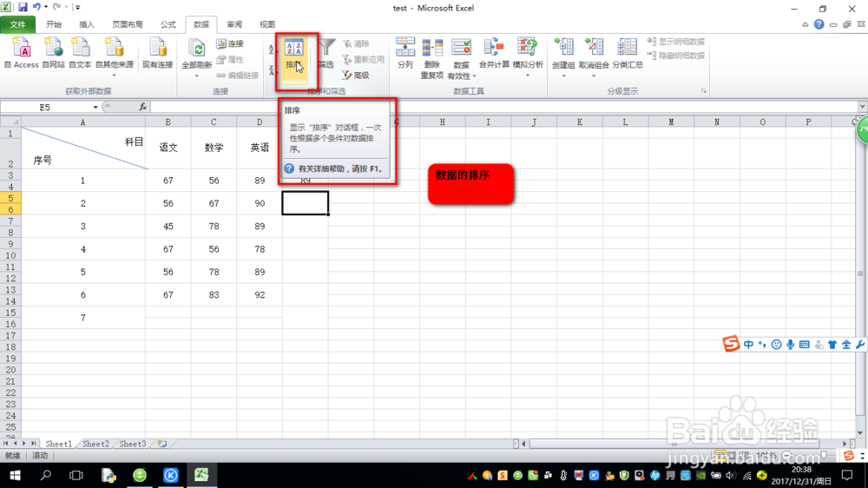The height and width of the screenshot is (488, 868).
Task: Select the 英语 header cell
Action: [260, 148]
